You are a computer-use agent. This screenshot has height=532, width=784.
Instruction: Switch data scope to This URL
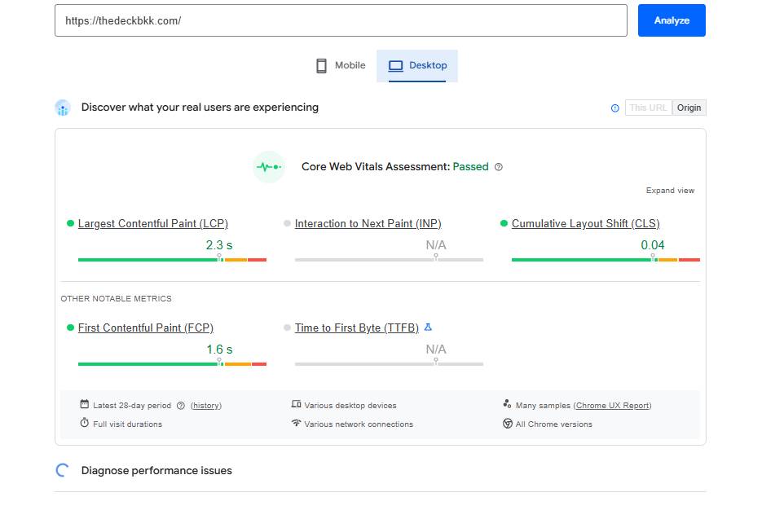pyautogui.click(x=648, y=108)
